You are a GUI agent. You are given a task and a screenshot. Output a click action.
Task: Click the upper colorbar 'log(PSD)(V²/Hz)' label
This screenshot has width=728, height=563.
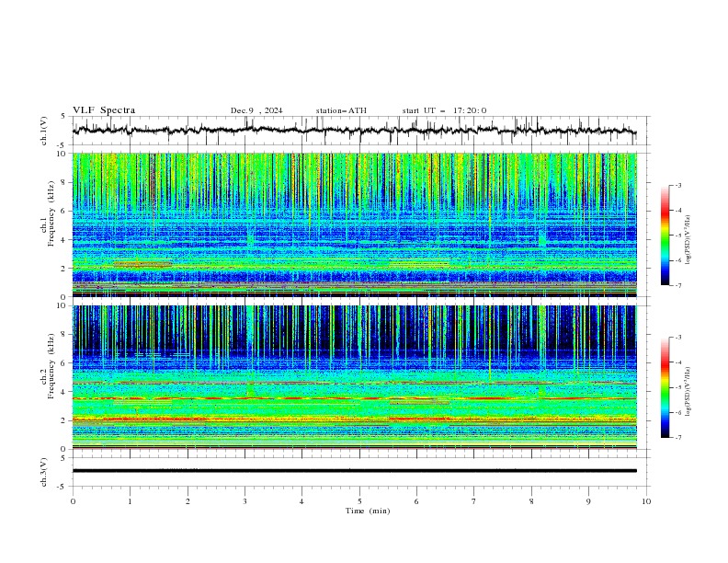click(688, 240)
